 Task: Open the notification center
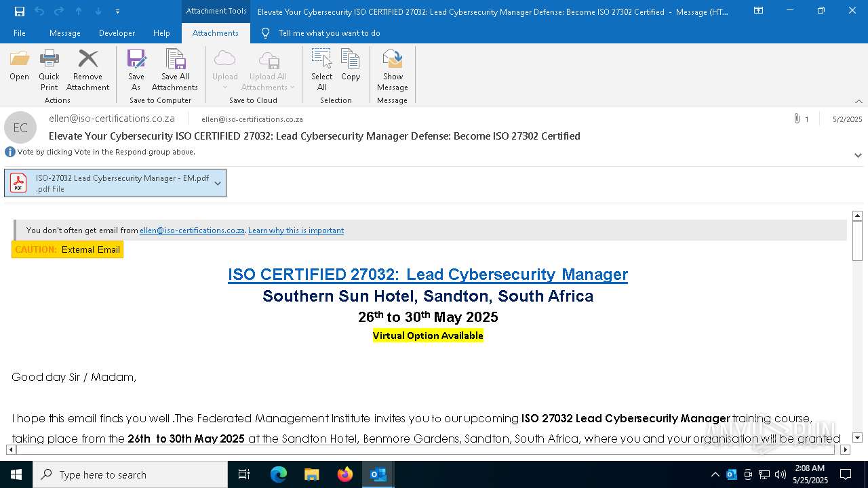coord(846,474)
